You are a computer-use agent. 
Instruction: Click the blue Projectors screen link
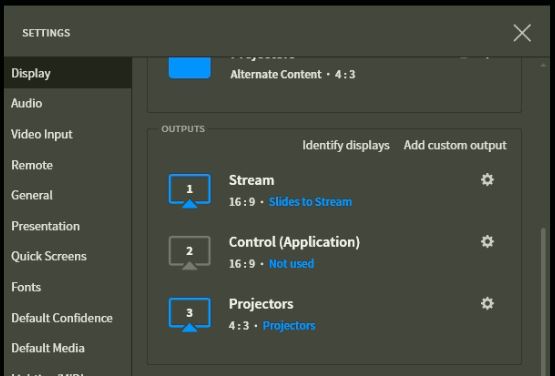click(x=289, y=326)
